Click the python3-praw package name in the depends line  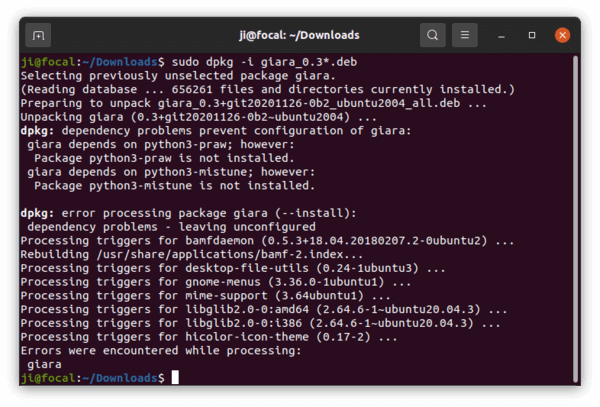click(x=188, y=145)
